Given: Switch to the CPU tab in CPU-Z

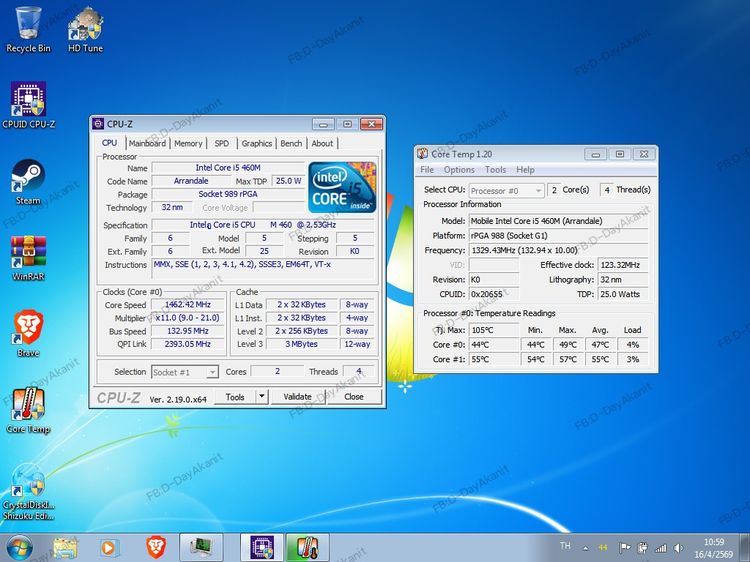Looking at the screenshot, I should pos(109,143).
